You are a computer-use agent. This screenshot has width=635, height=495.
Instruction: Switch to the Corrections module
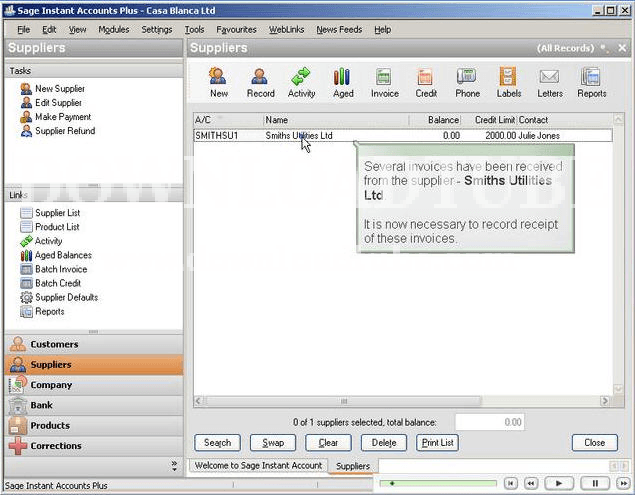[x=94, y=446]
